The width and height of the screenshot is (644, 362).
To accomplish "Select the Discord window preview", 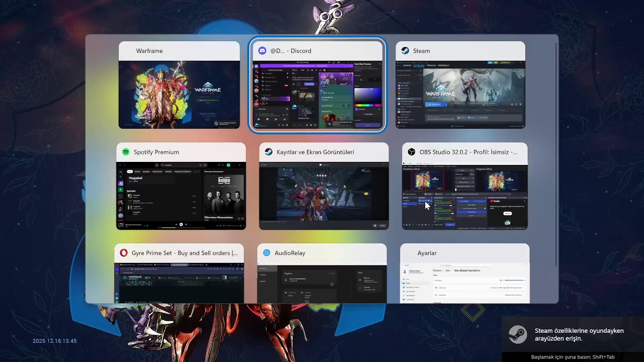I will point(317,85).
